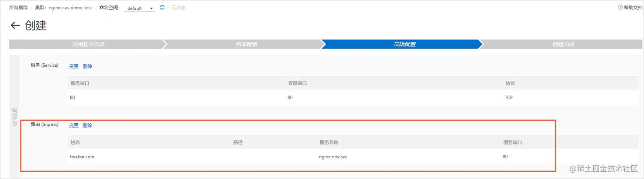Screen dimensions: 644x179
Task: Go to 所有集群 breadcrumb
Action: 17,8
